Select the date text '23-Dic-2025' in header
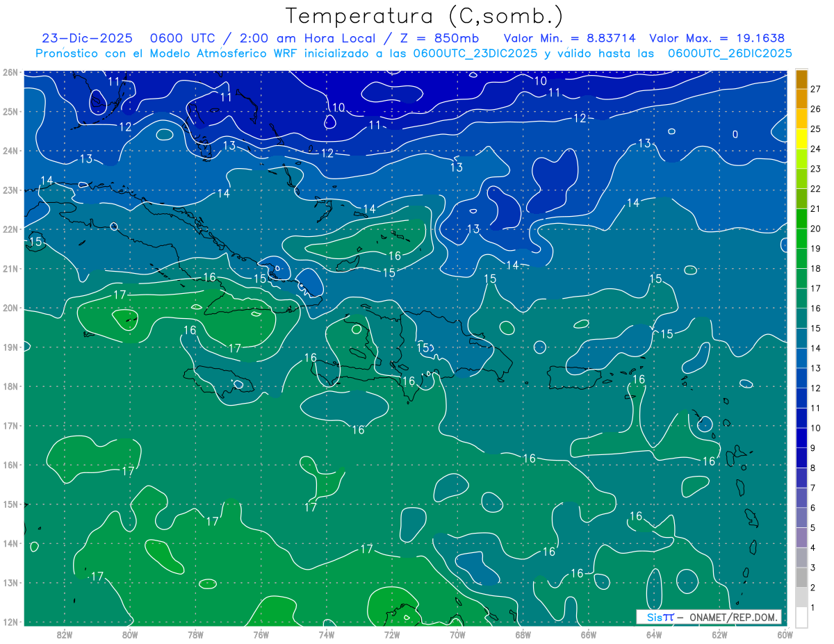The width and height of the screenshot is (834, 644). pyautogui.click(x=87, y=38)
